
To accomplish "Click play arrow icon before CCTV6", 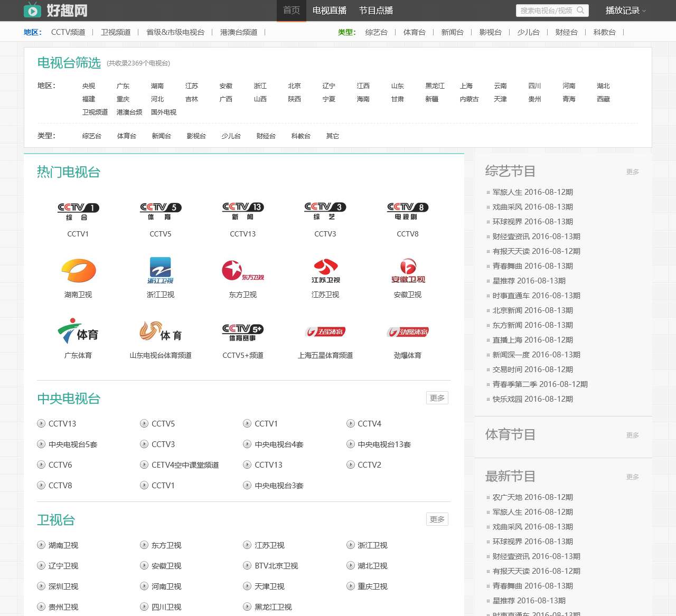I will click(41, 465).
